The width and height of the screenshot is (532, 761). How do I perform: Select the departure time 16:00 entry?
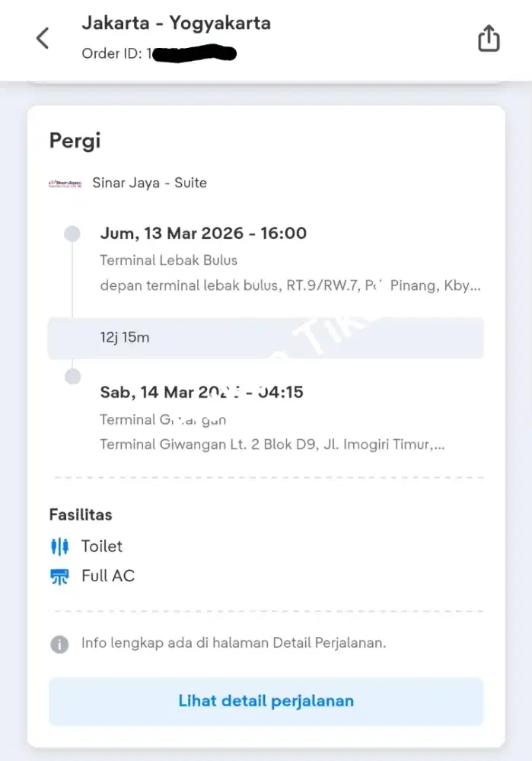202,234
